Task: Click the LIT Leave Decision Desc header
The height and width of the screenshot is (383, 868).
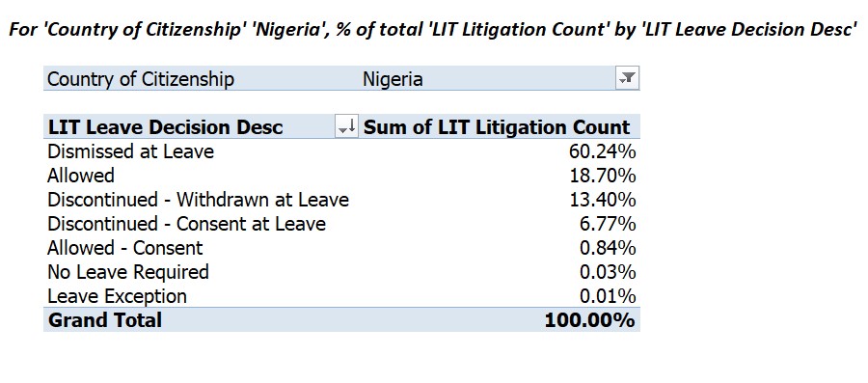Action: point(166,127)
